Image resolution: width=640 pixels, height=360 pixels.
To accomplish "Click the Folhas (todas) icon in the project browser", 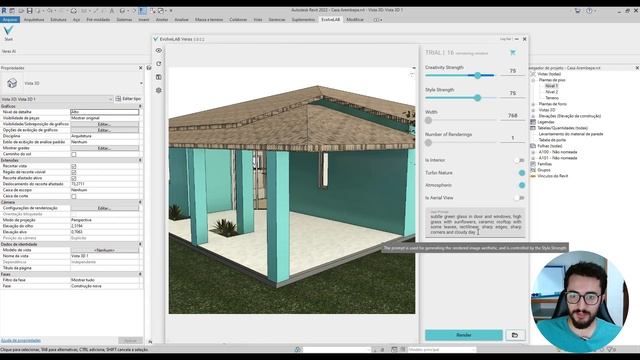I will 533,146.
